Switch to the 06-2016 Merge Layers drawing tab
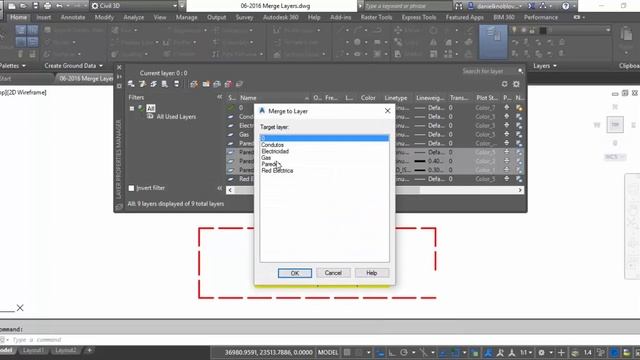This screenshot has width=640, height=360. [85, 78]
